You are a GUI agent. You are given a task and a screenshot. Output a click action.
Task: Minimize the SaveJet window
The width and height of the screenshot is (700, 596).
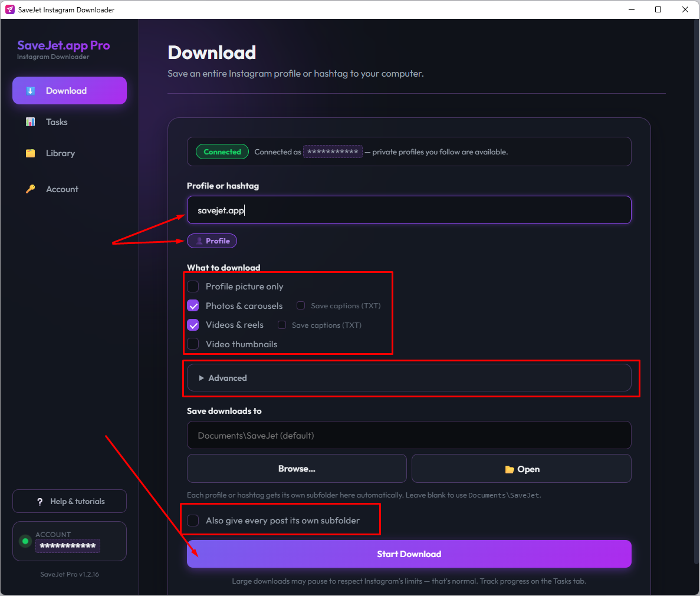click(x=631, y=9)
